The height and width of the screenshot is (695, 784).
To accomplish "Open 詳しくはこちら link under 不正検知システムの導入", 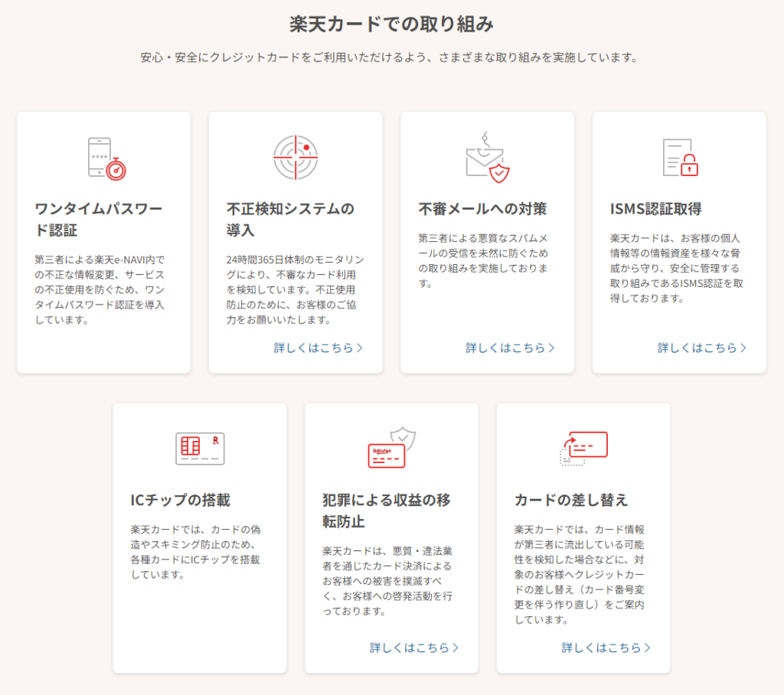I will tap(318, 347).
